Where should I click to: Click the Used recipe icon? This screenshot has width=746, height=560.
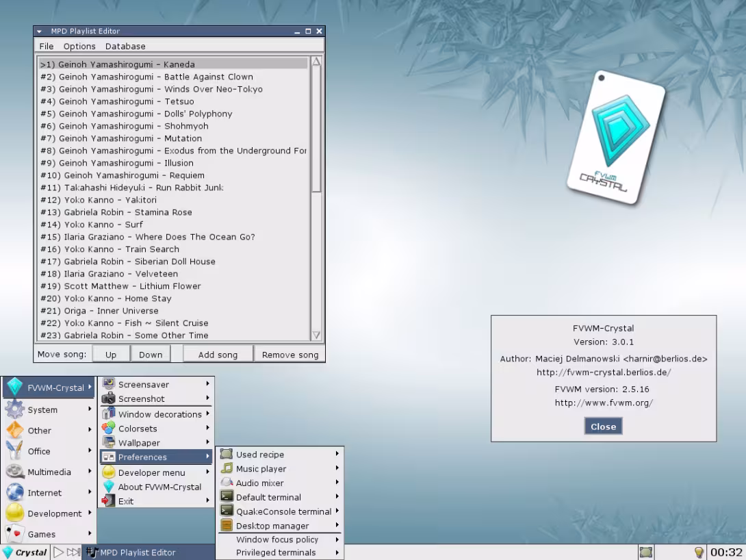(x=227, y=454)
